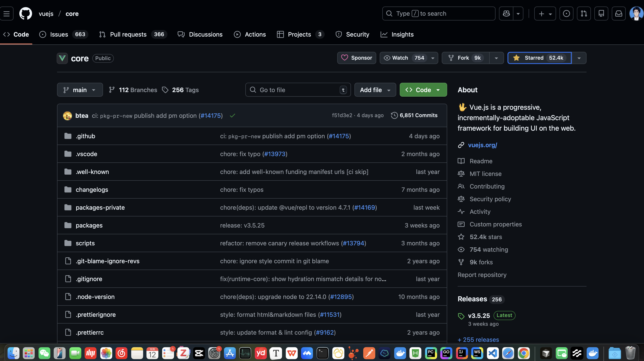Click the commit history clock icon
This screenshot has height=361, width=644.
coord(394,115)
